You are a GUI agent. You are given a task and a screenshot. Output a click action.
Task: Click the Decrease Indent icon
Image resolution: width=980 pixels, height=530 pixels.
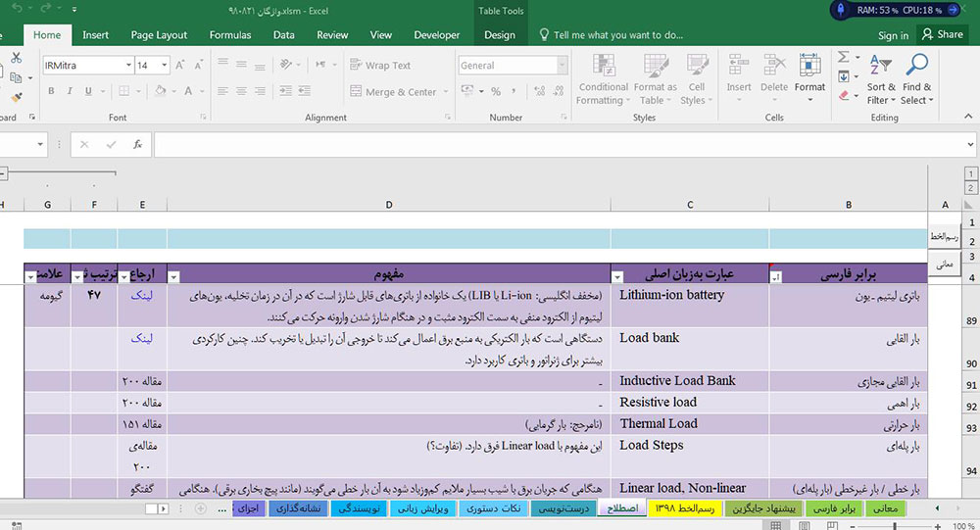click(x=285, y=91)
